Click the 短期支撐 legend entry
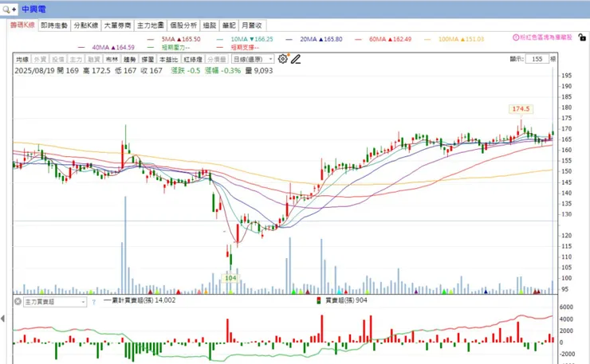The width and height of the screenshot is (590, 364). point(238,47)
